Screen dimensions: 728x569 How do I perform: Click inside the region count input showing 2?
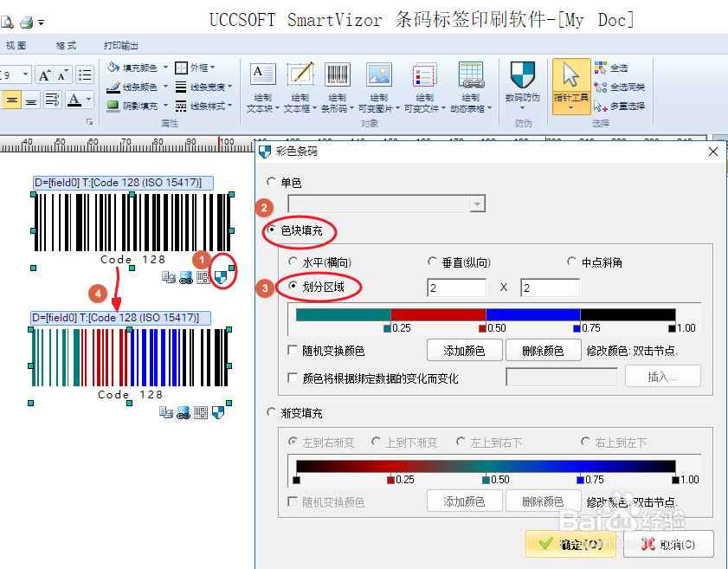[456, 286]
